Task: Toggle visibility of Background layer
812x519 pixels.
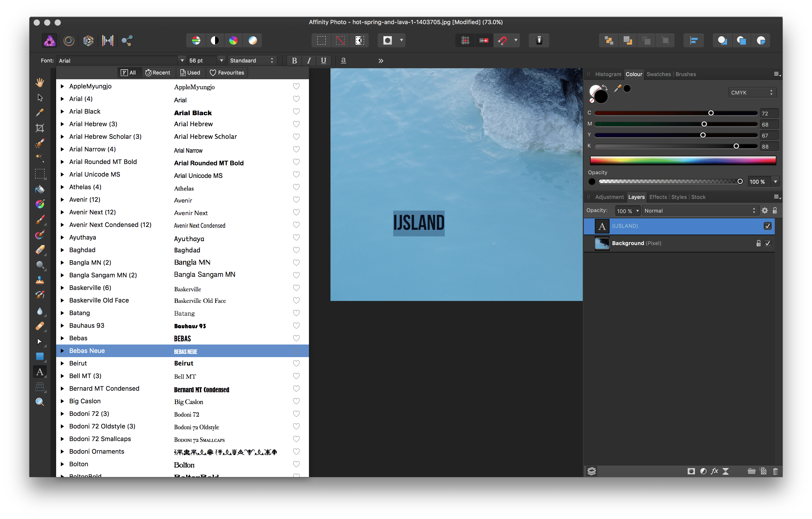Action: pyautogui.click(x=767, y=243)
